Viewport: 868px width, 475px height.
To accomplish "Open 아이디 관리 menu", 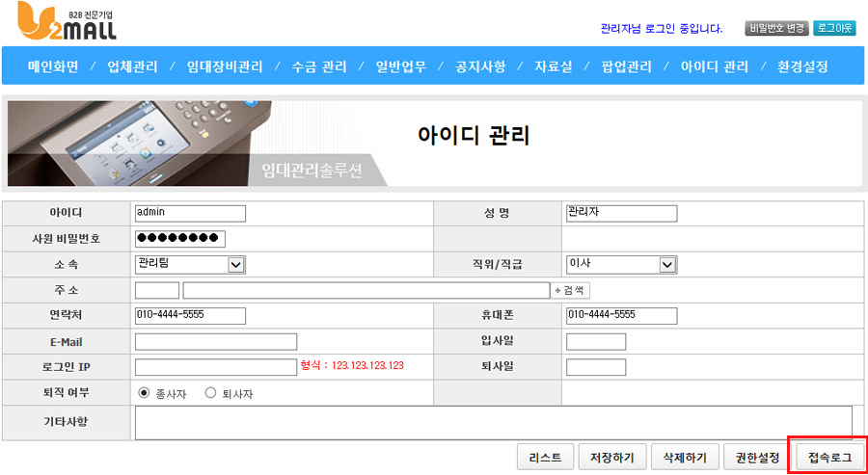I will click(x=714, y=66).
